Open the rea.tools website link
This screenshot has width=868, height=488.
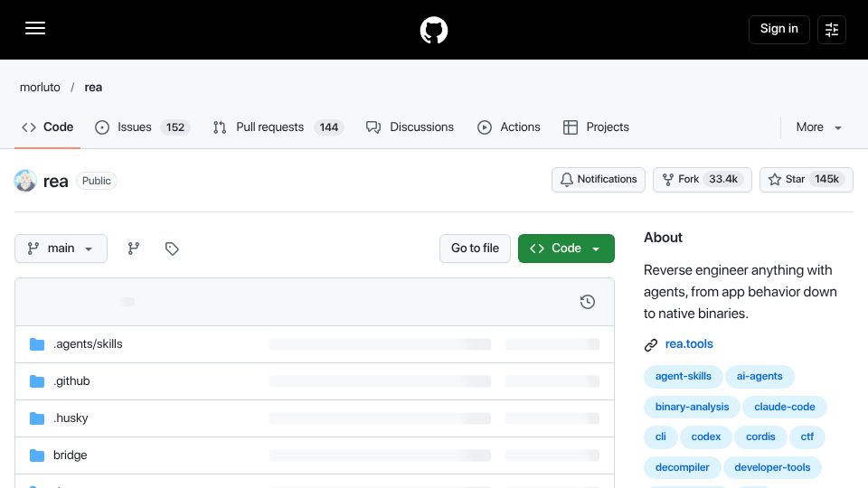pos(689,344)
